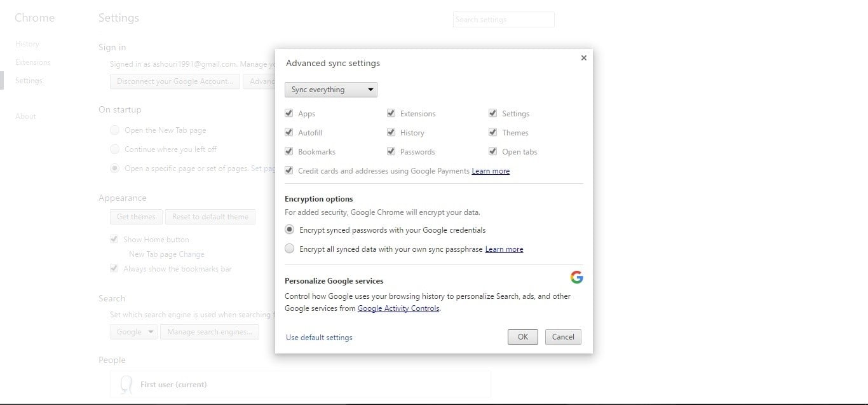The width and height of the screenshot is (868, 405).
Task: Open the Google Activity Controls link
Action: click(398, 308)
